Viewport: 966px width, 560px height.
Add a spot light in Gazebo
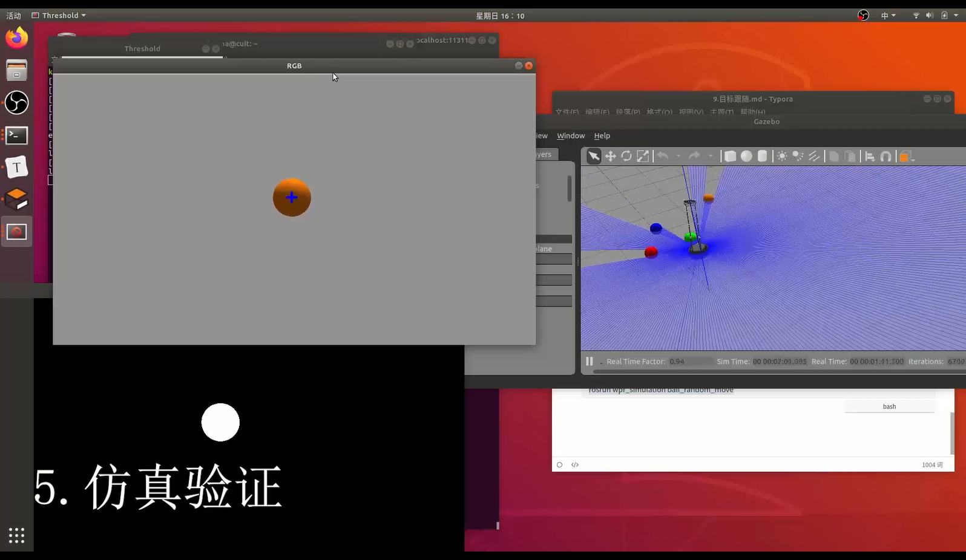[x=798, y=157]
